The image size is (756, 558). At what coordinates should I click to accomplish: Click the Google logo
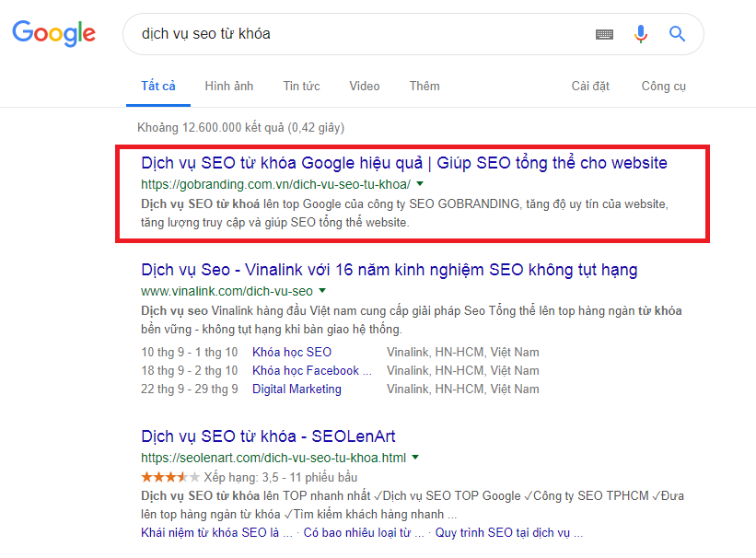(54, 33)
